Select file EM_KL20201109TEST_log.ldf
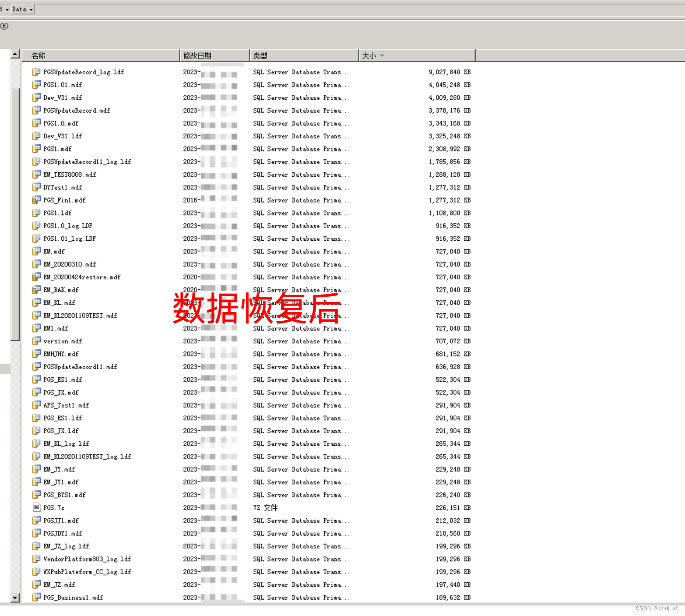The height and width of the screenshot is (616, 685). (87, 457)
